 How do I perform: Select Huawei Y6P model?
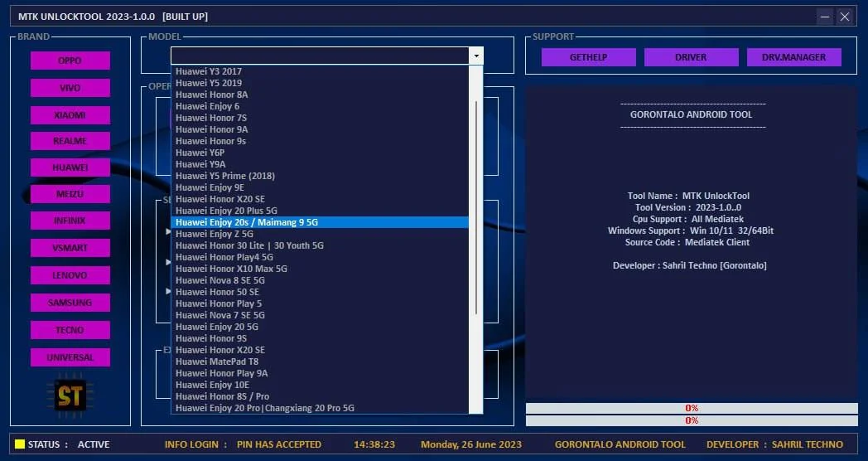pyautogui.click(x=320, y=153)
